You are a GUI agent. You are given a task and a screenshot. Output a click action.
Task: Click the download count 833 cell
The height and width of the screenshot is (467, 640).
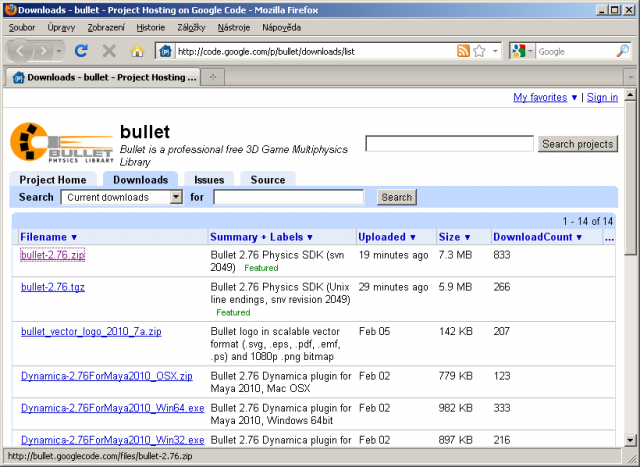[x=502, y=255]
